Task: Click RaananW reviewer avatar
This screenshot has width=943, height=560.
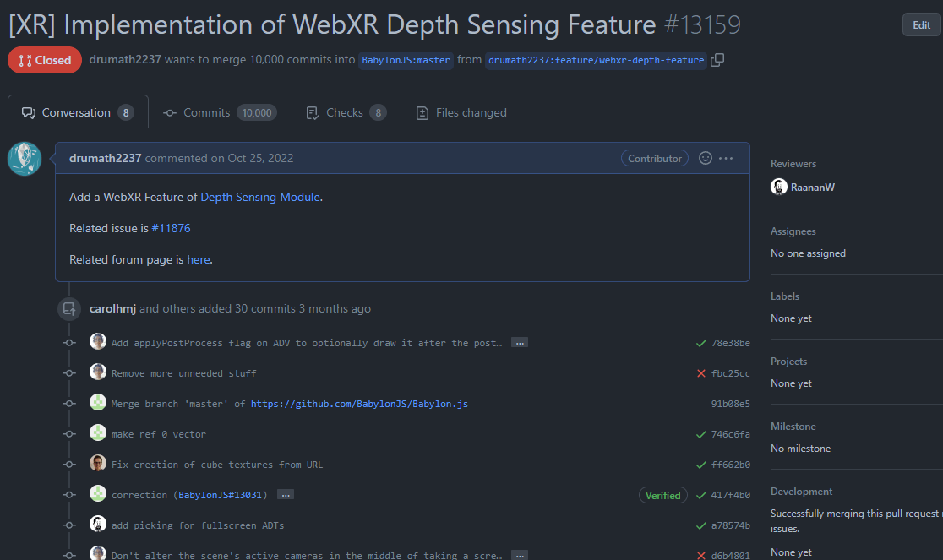Action: pyautogui.click(x=779, y=187)
